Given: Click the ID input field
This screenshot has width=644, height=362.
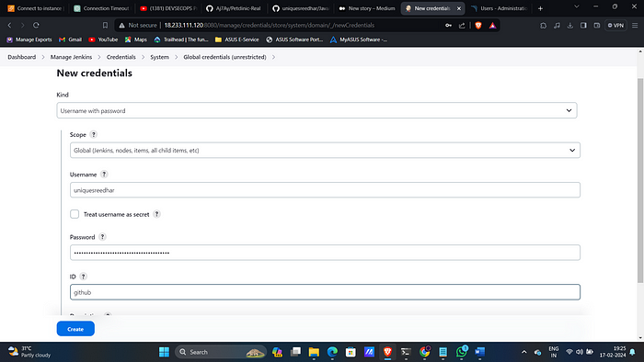Looking at the screenshot, I should click(x=325, y=292).
